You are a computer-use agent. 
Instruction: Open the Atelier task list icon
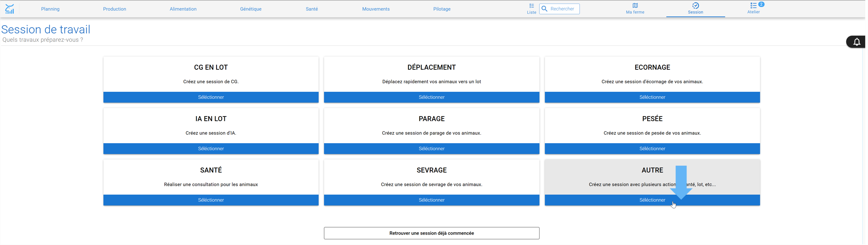click(753, 5)
